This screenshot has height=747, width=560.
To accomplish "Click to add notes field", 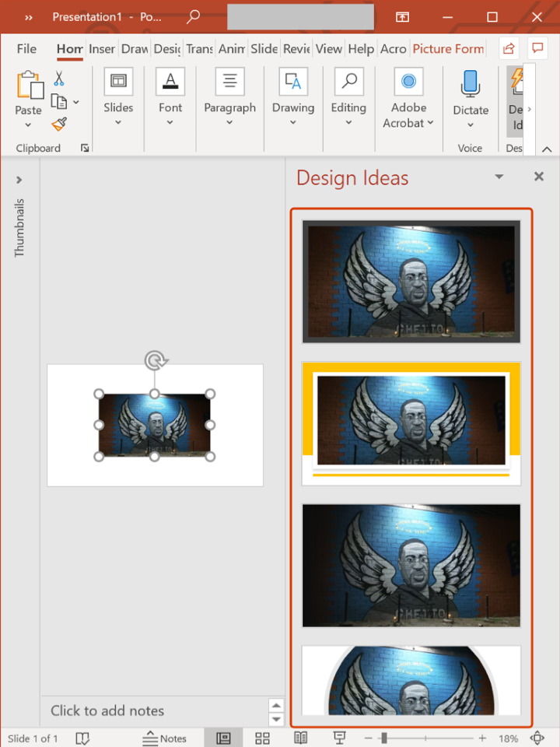I will [x=156, y=710].
